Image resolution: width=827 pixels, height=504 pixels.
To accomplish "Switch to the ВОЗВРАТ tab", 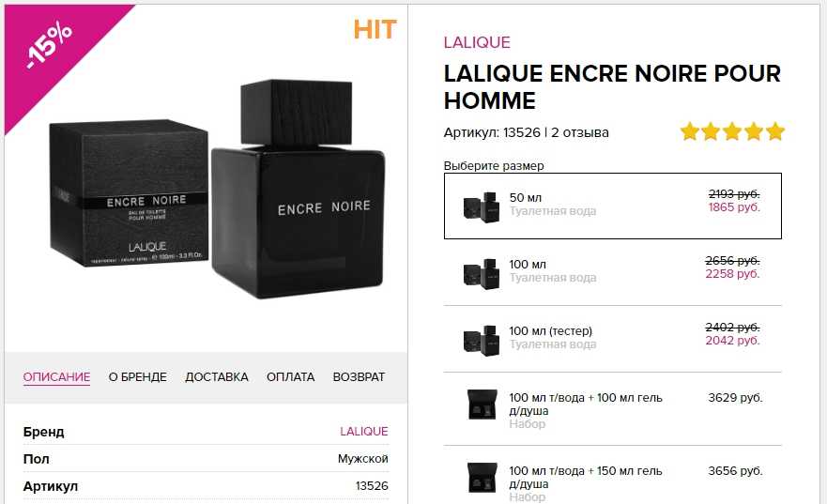I will (359, 377).
